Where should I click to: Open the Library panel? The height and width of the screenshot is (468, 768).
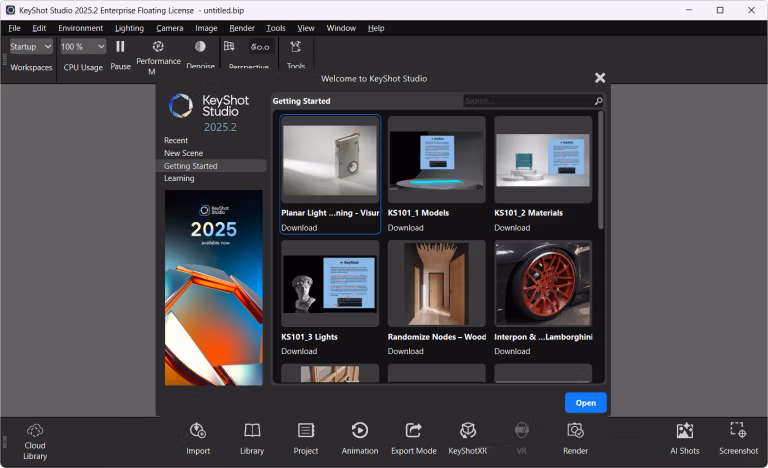click(x=252, y=439)
